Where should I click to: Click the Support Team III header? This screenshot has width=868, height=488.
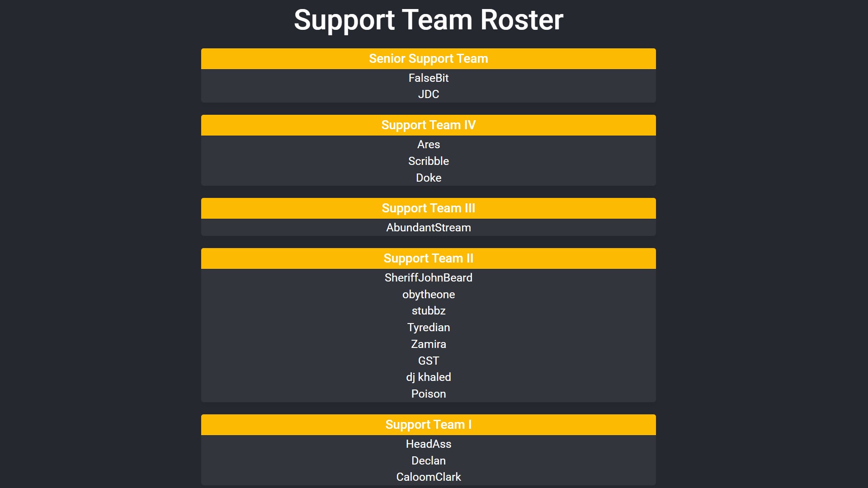(x=428, y=208)
